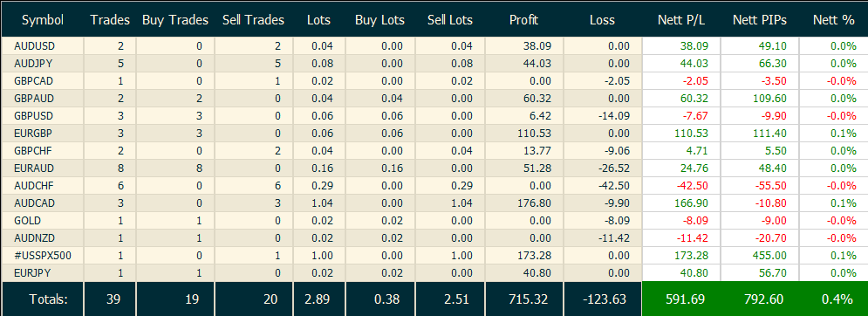Click the Sell Trades column header
This screenshot has width=868, height=316.
[253, 20]
